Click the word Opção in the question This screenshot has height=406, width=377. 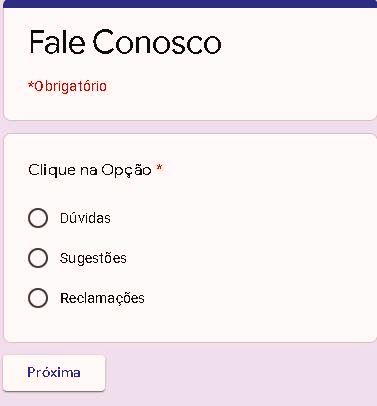[126, 171]
